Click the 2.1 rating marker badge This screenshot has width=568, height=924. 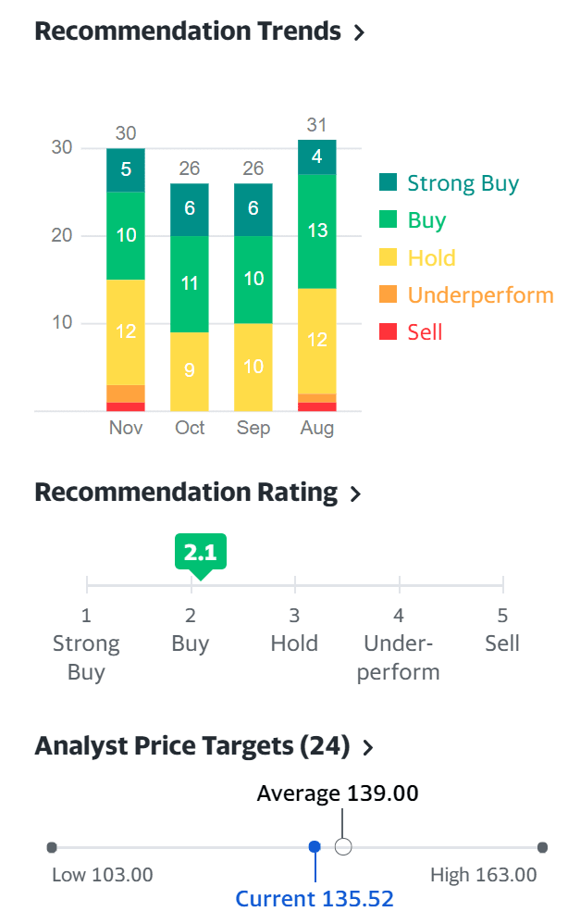point(200,554)
